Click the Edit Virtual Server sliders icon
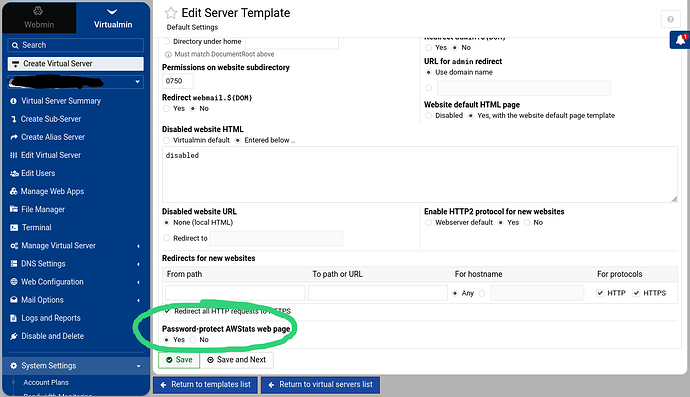Viewport: 690px width, 397px height. (14, 155)
